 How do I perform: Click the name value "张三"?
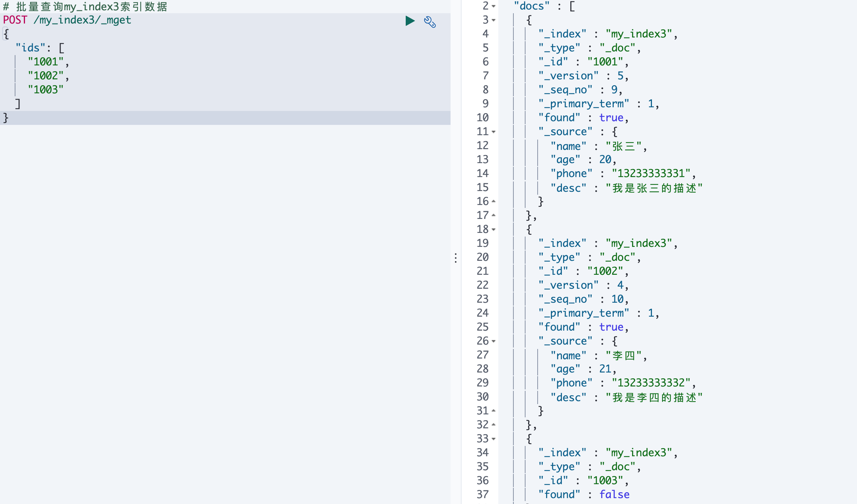[x=624, y=146]
